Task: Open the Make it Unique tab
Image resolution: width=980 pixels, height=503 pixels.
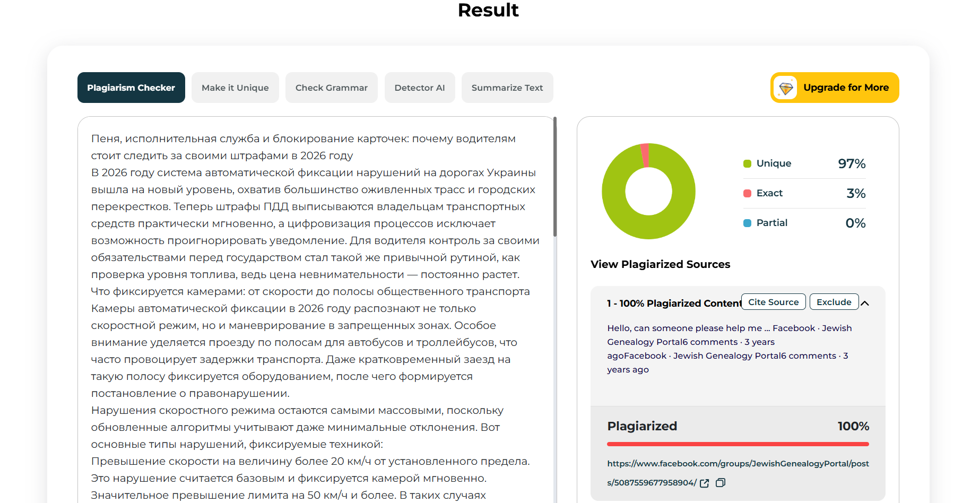Action: point(235,88)
